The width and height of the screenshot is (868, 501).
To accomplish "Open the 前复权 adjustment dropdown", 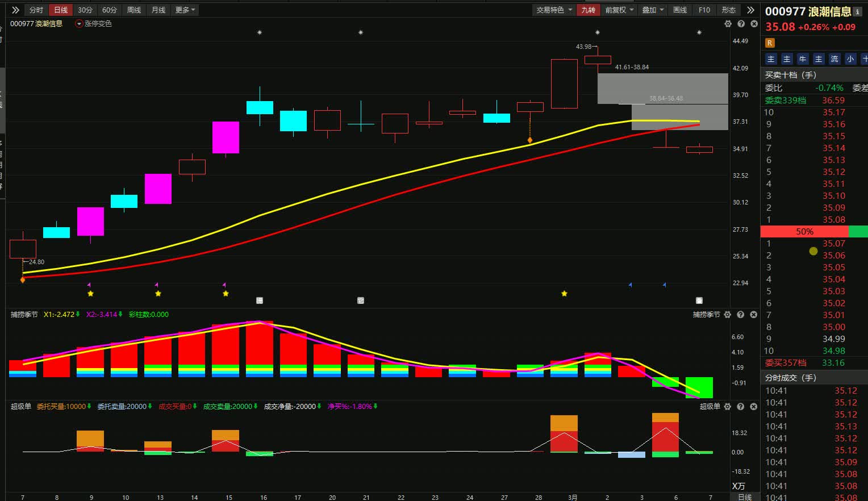I will [619, 10].
